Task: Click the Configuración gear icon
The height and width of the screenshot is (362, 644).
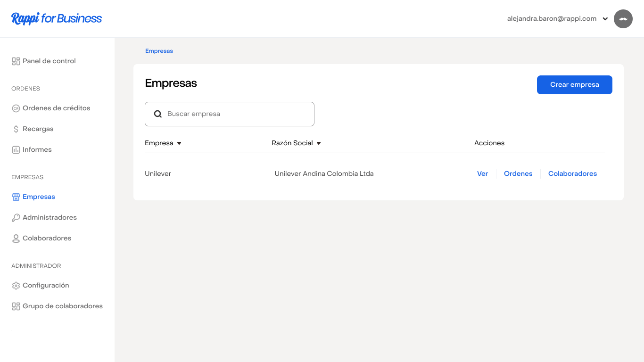Action: click(16, 286)
